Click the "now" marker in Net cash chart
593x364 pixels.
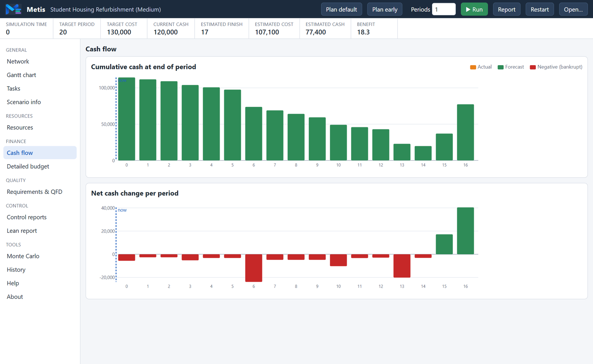[x=122, y=210]
